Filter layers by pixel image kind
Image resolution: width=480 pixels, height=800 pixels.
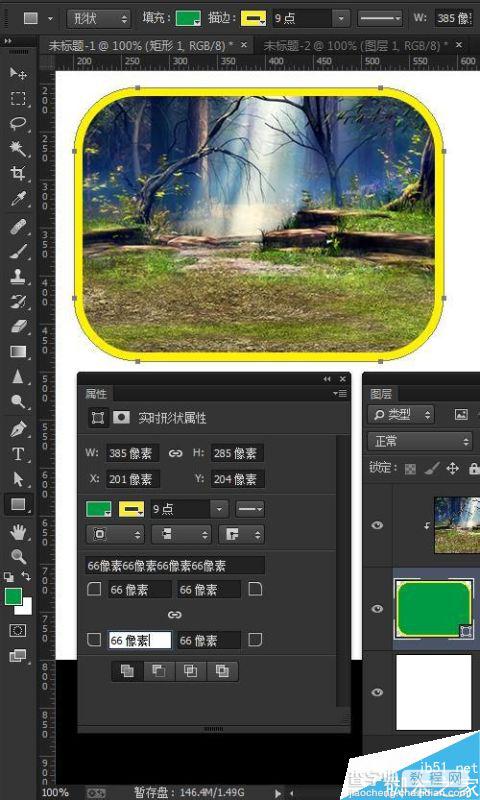point(461,414)
